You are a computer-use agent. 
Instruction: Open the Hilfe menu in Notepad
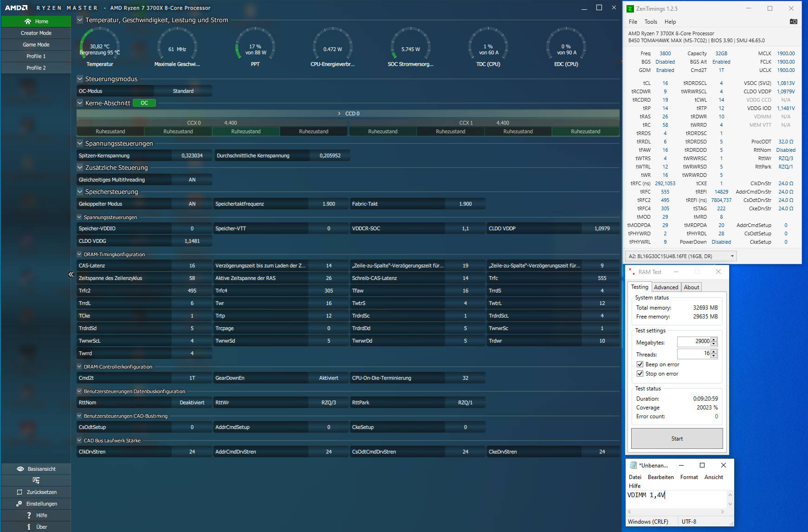tap(634, 486)
